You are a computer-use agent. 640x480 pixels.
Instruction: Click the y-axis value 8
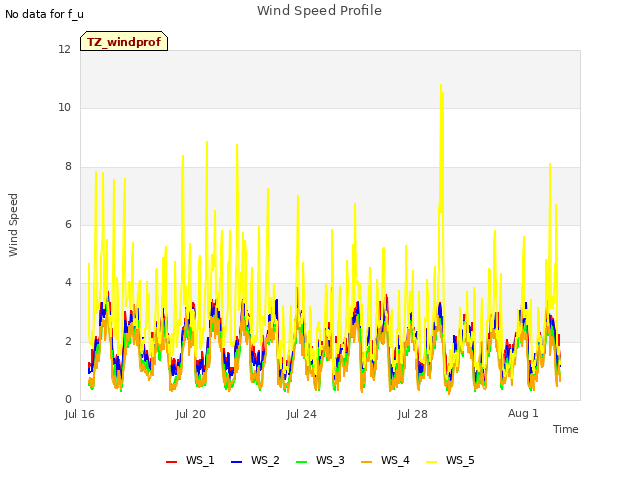click(x=68, y=166)
